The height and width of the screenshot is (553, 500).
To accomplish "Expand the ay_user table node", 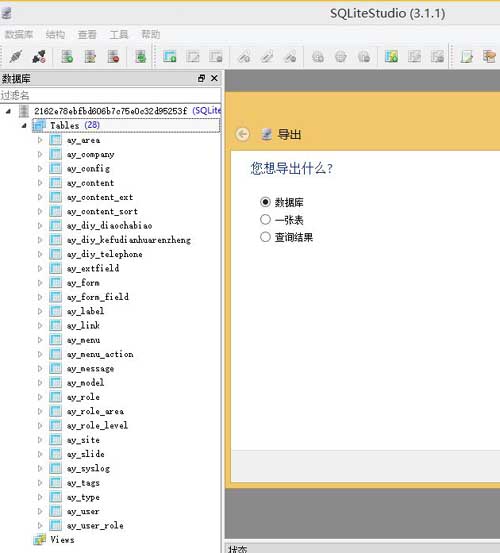I will tap(40, 511).
